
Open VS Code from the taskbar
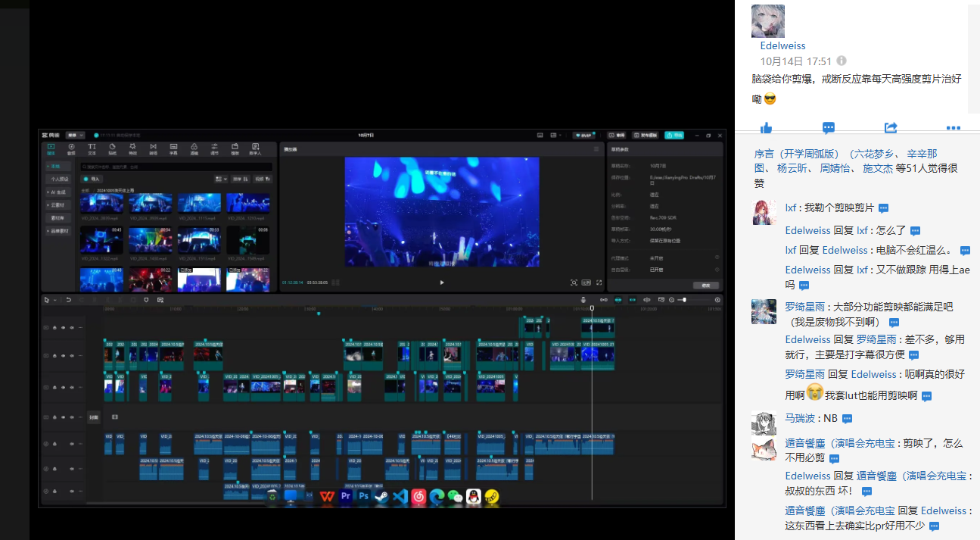(x=400, y=496)
